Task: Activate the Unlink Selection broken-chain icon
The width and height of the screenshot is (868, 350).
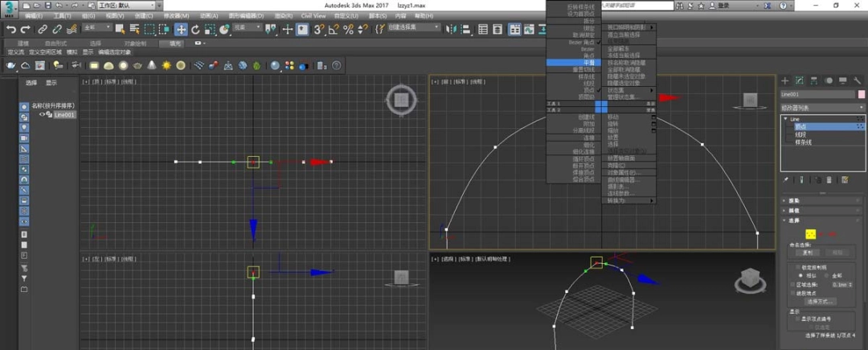Action: click(57, 29)
